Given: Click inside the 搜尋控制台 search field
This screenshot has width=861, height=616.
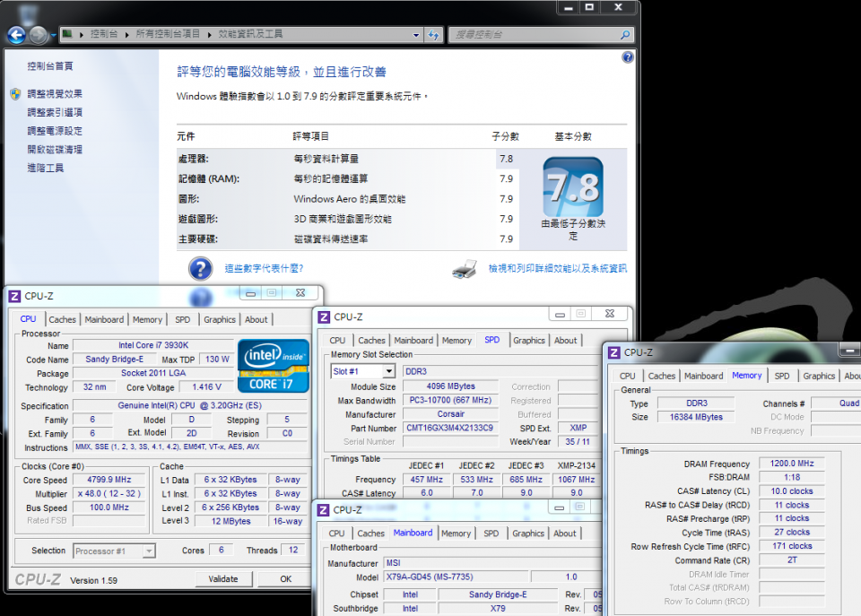Looking at the screenshot, I should click(529, 34).
